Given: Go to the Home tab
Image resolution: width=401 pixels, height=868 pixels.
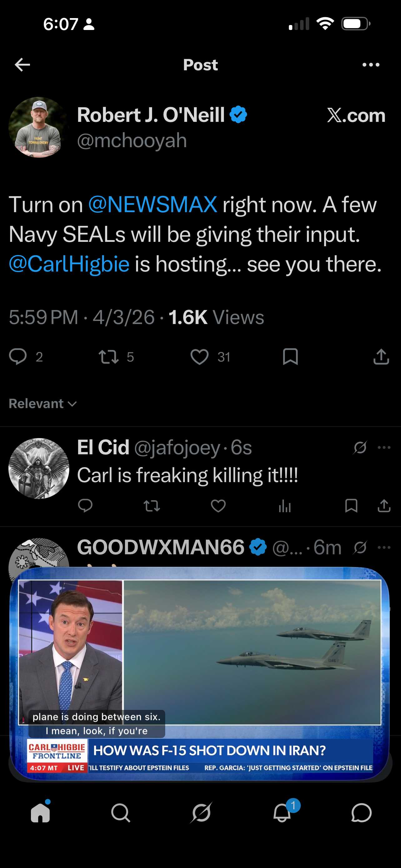Looking at the screenshot, I should coord(40,813).
